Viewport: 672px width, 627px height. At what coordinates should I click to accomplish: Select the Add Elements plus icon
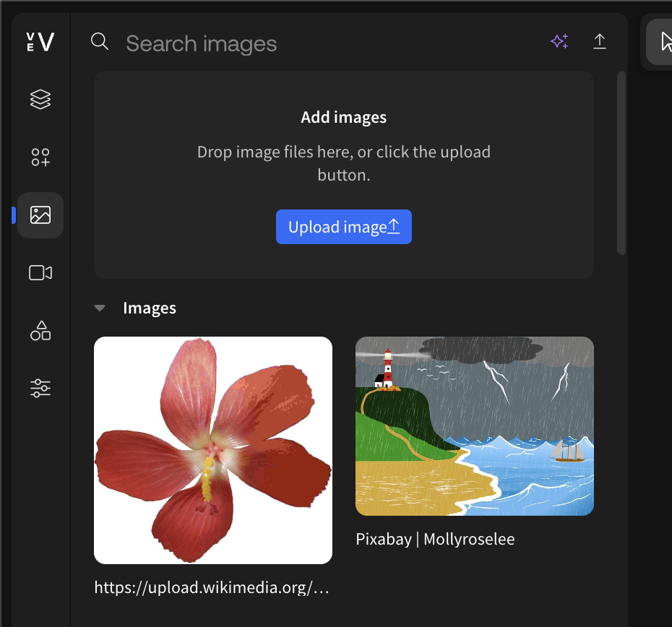[x=40, y=157]
